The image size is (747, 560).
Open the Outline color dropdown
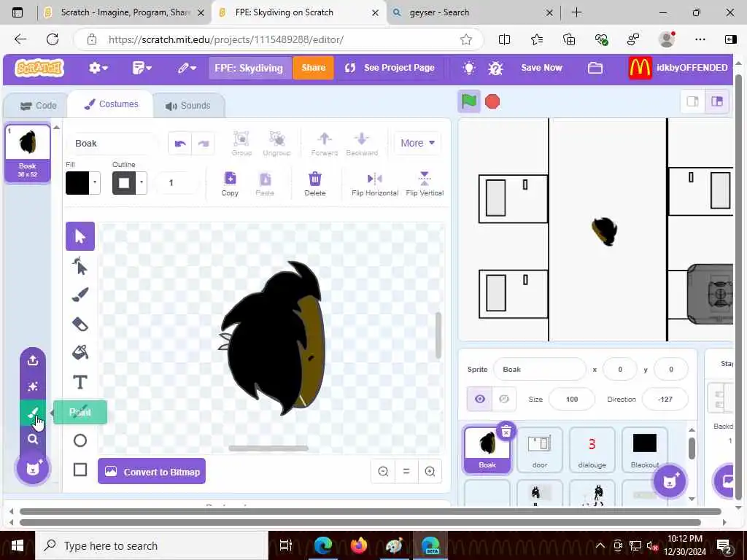tap(142, 182)
